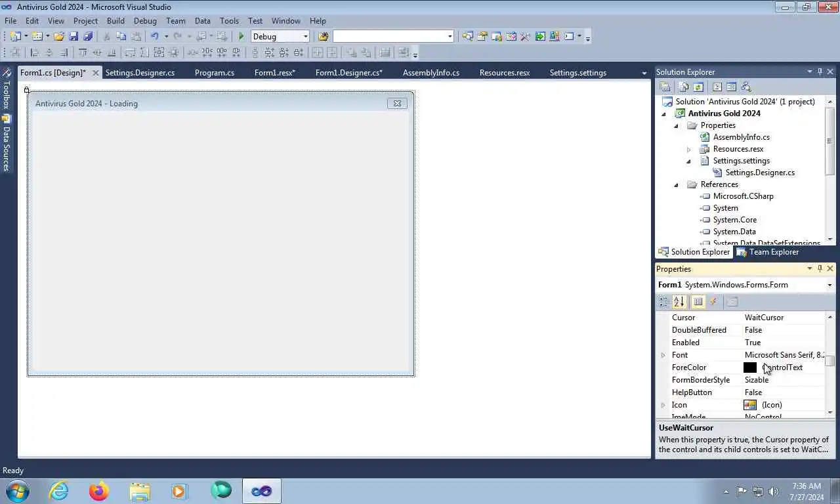Click the New Project toolbar icon
This screenshot has height=504, width=840.
click(14, 37)
